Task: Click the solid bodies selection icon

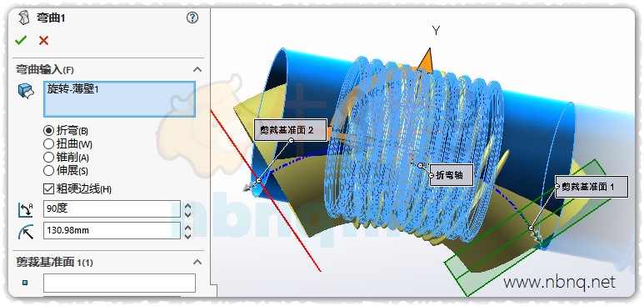Action: 26,91
